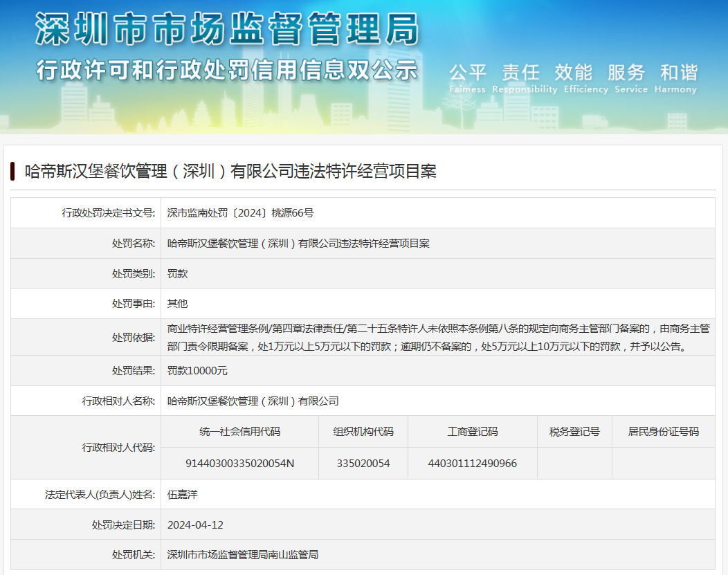The width and height of the screenshot is (728, 575).
Task: Click the 行政相对人代码 label
Action: point(119,448)
